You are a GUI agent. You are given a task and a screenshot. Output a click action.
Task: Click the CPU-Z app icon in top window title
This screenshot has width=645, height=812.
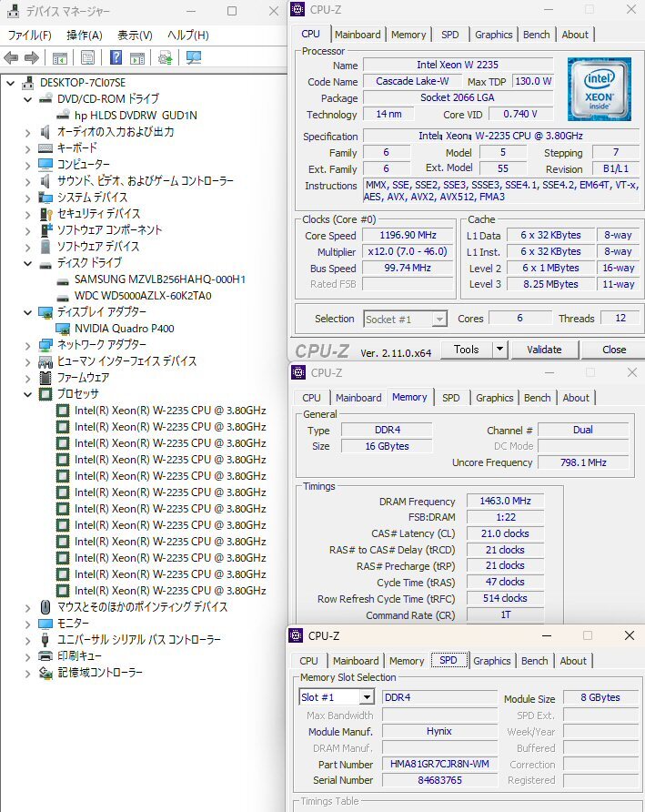297,9
